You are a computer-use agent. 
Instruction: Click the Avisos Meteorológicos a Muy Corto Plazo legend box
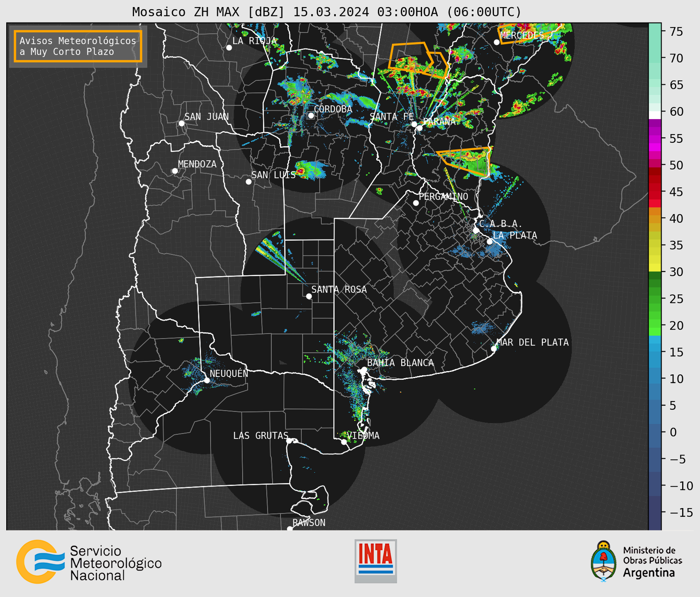click(x=78, y=46)
